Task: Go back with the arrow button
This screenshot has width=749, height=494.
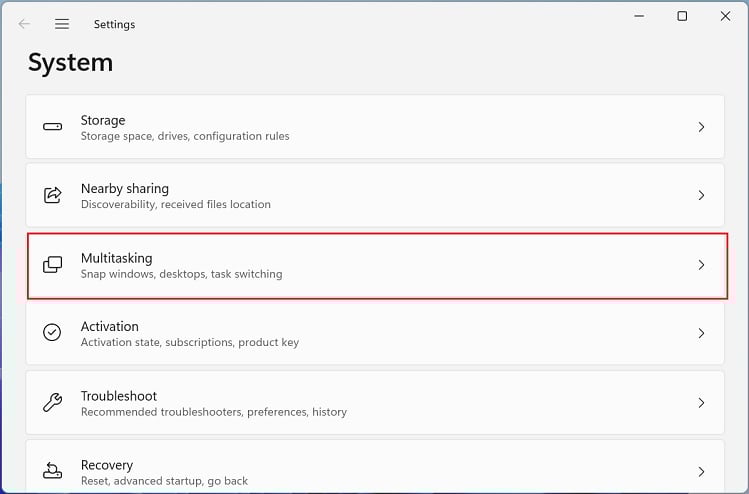Action: pyautogui.click(x=24, y=24)
